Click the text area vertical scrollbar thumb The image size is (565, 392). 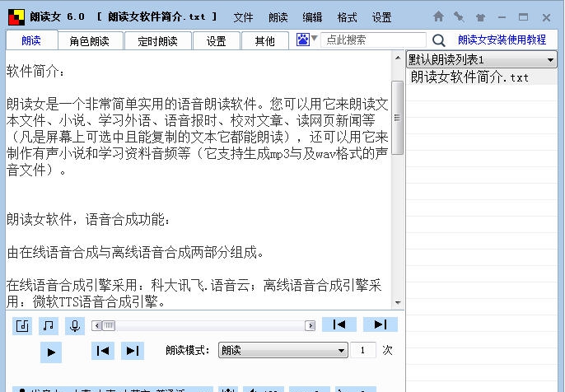tap(397, 118)
